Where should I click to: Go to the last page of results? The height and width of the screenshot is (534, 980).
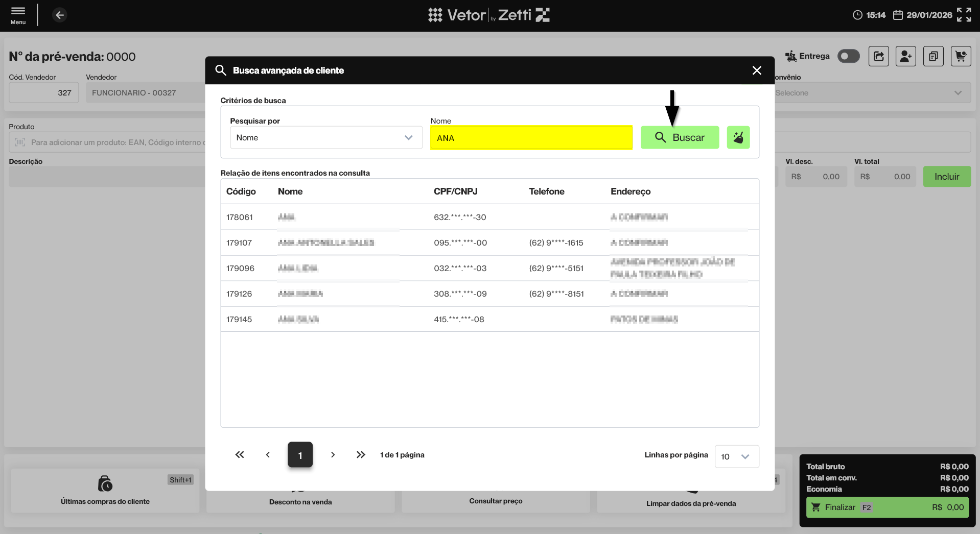point(361,455)
